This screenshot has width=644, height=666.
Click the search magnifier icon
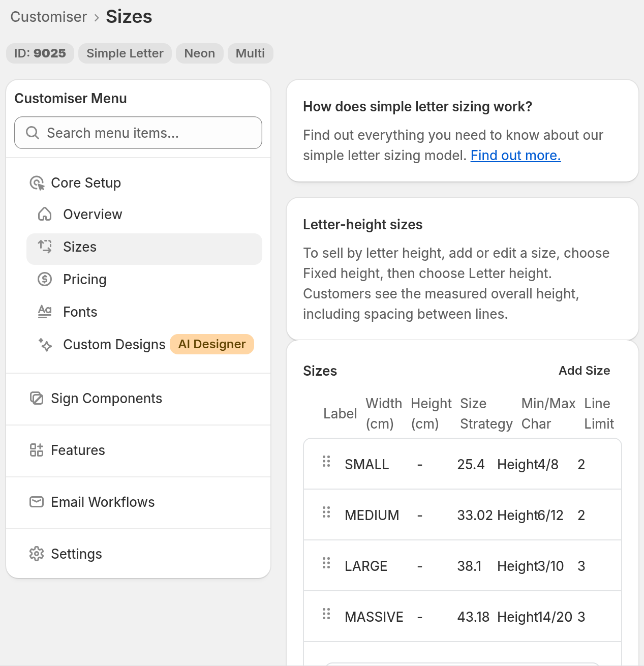33,133
